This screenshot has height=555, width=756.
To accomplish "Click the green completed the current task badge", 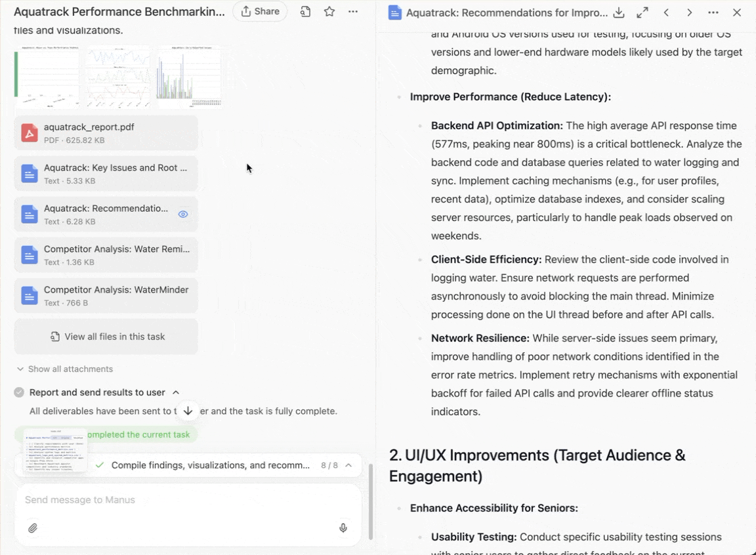I will click(x=106, y=434).
